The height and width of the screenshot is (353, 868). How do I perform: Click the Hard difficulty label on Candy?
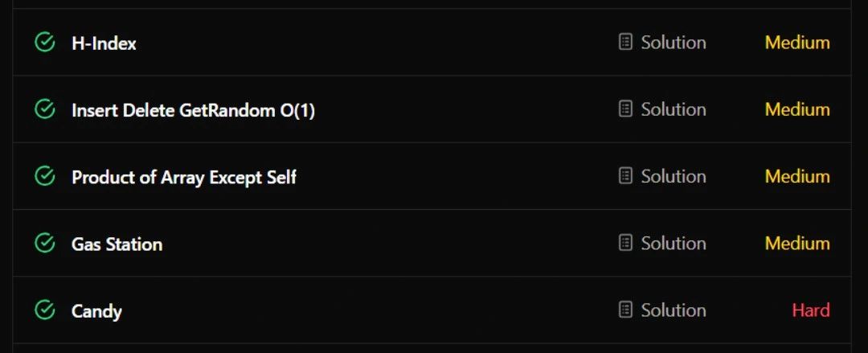click(810, 310)
